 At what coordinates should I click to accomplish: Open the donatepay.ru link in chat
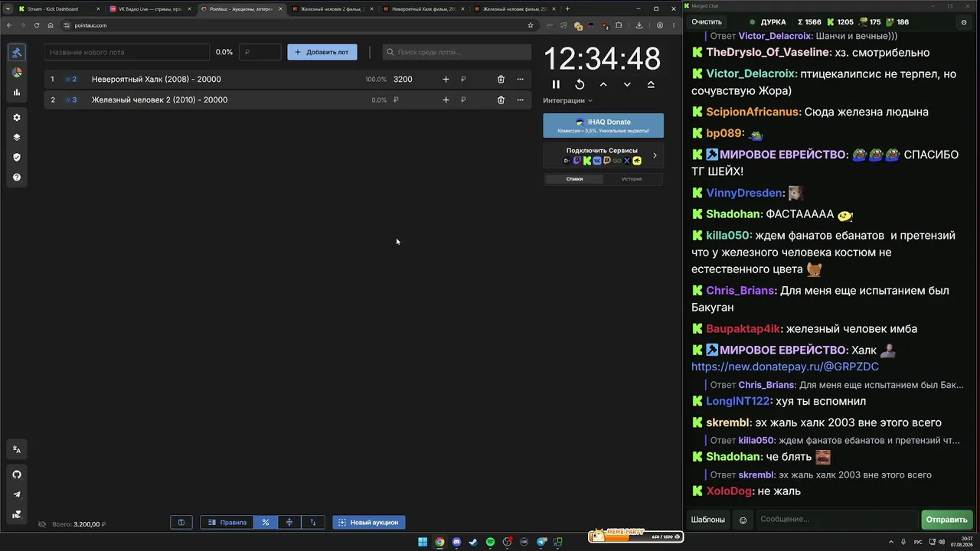pos(785,367)
